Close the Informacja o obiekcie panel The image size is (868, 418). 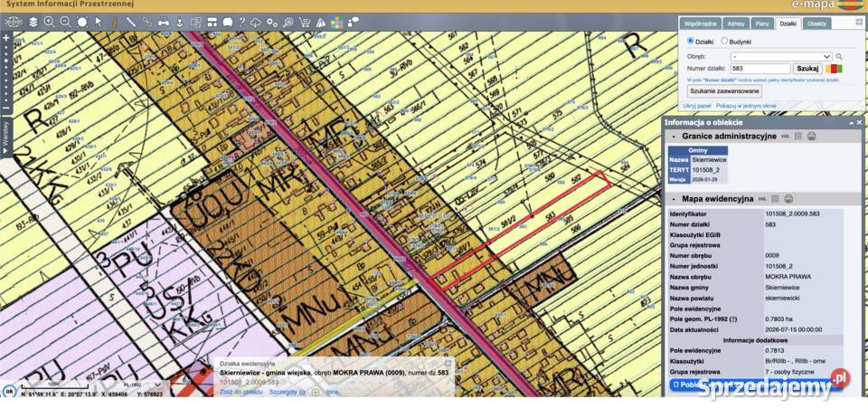[x=859, y=122]
